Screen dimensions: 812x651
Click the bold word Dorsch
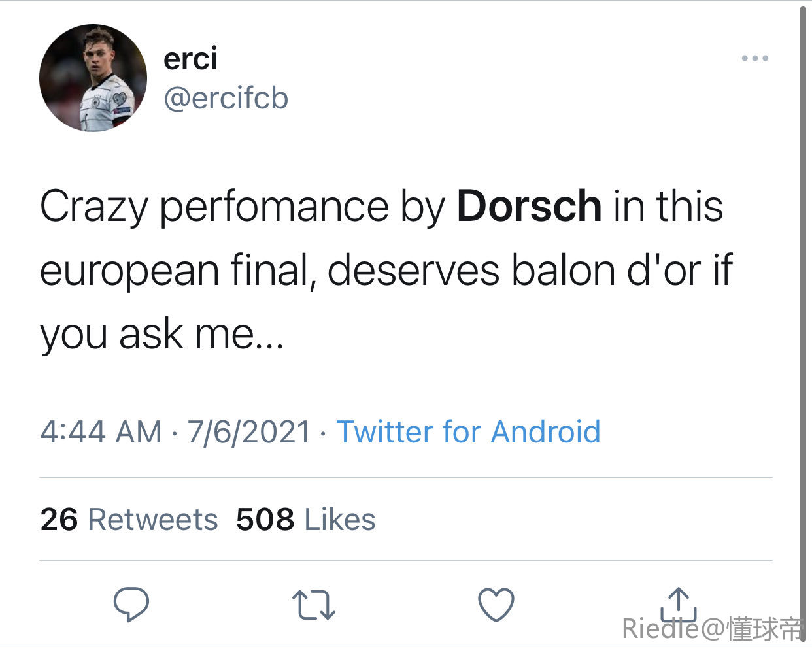[x=529, y=206]
